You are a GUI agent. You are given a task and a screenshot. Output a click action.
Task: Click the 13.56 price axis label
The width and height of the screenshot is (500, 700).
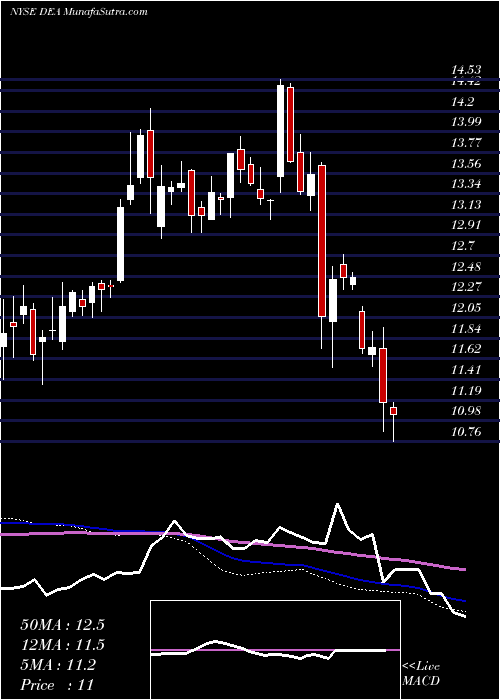pos(466,163)
